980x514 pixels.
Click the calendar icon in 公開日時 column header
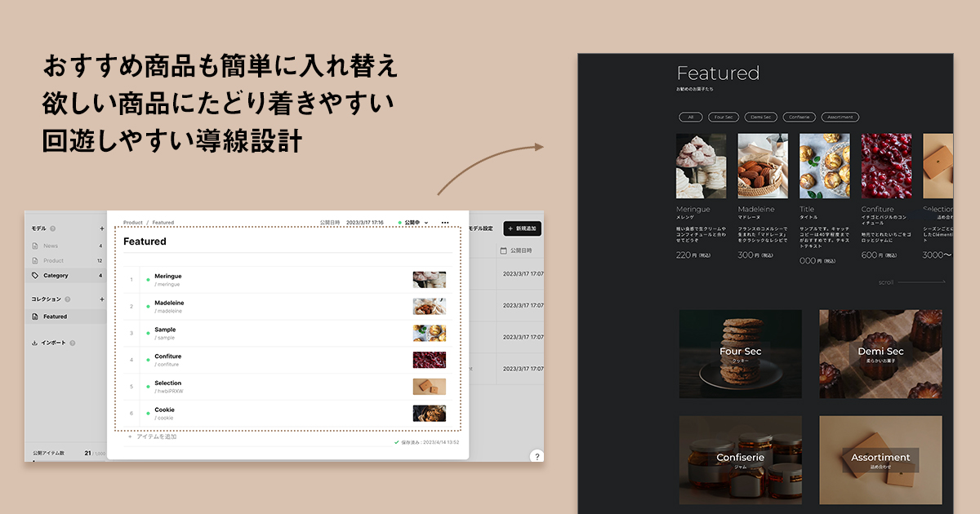[x=504, y=250]
